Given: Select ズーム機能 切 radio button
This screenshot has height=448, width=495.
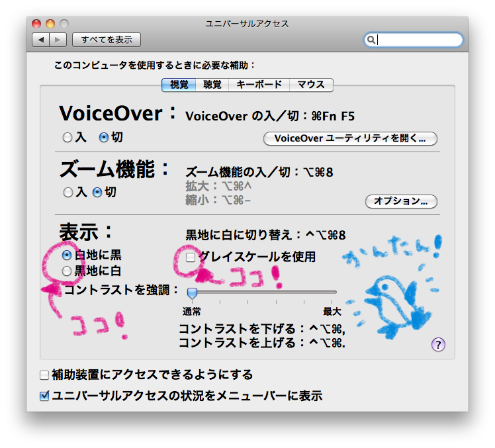Looking at the screenshot, I should 97,193.
